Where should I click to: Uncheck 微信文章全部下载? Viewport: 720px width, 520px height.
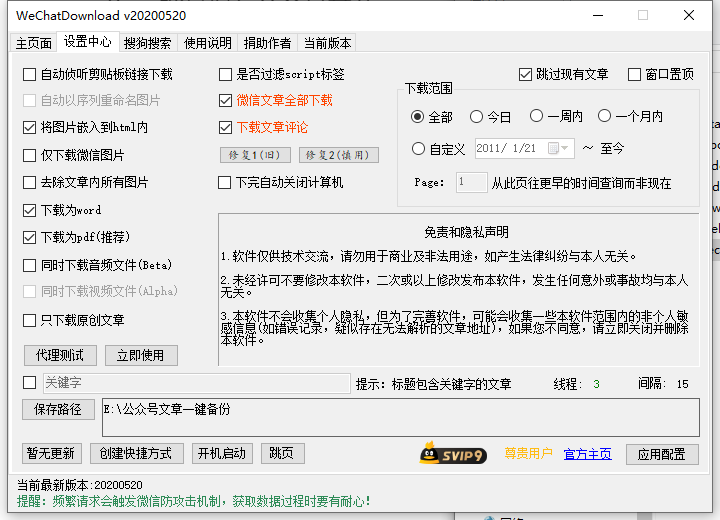(x=225, y=100)
